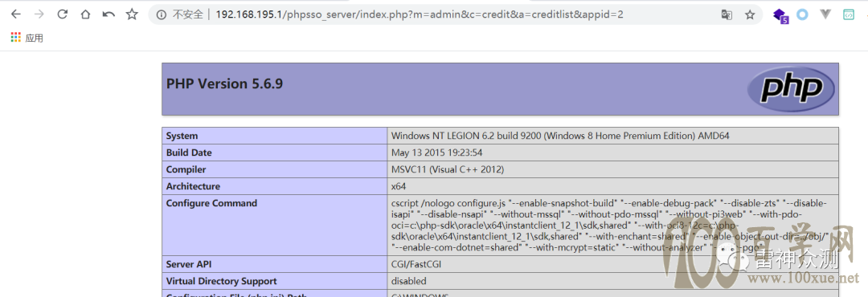Click the browser forward arrow

[x=39, y=14]
